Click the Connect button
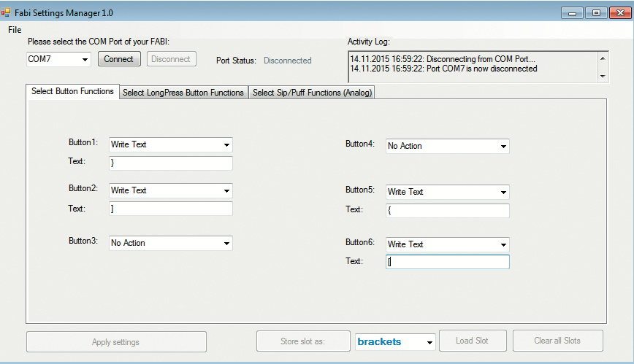Screen dimensions: 634x364 (x=119, y=59)
